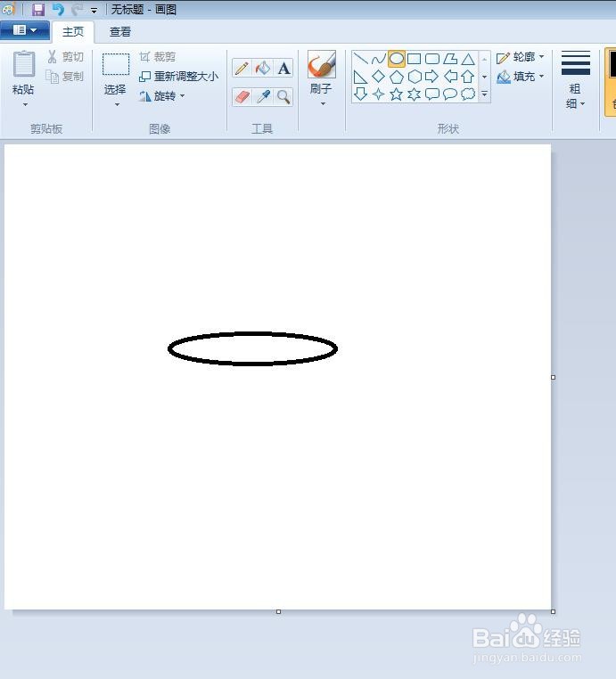Choose the Down arrow shape
The image size is (616, 679).
tap(360, 94)
